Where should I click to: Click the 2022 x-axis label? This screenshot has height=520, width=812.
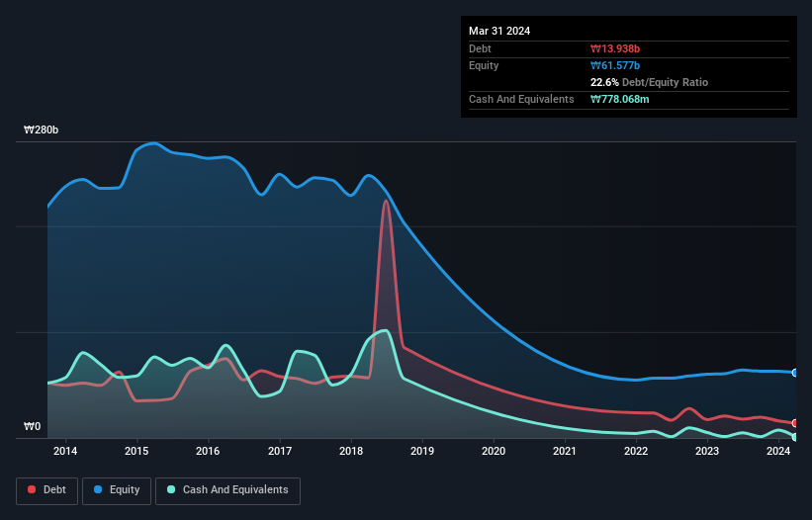point(636,451)
